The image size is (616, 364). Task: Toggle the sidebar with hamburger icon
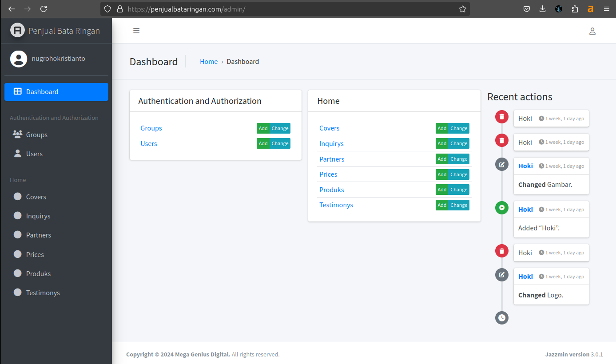pos(136,31)
